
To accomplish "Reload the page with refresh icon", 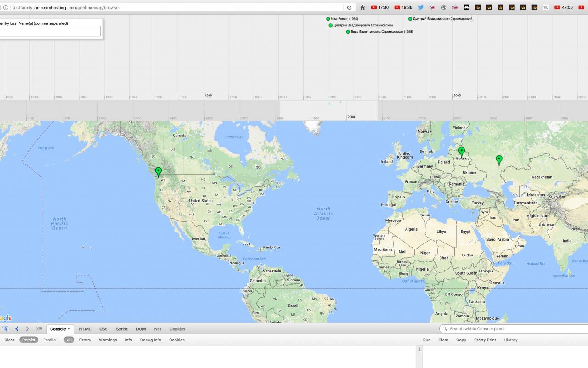I will click(x=349, y=7).
